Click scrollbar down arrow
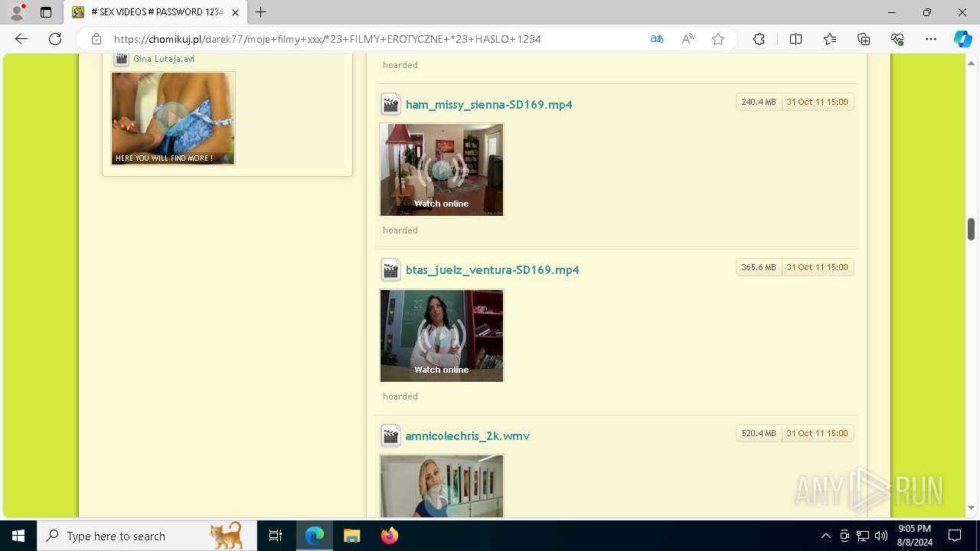Screen dimensions: 980x551 click(971, 507)
